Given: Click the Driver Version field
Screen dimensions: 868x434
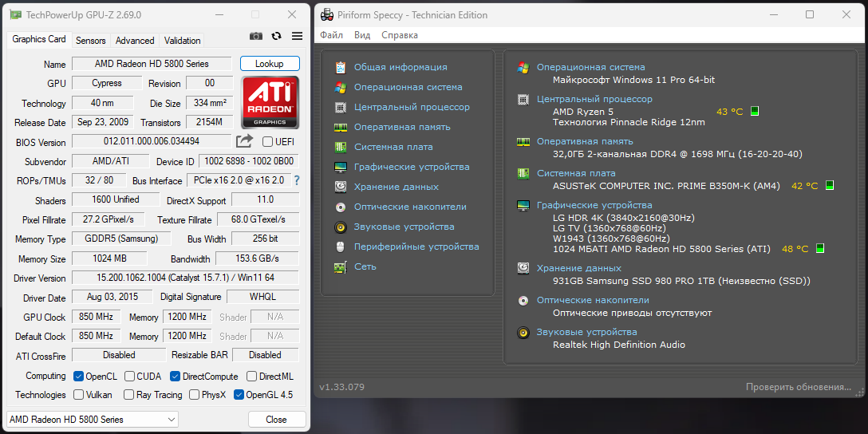Looking at the screenshot, I should 185,278.
